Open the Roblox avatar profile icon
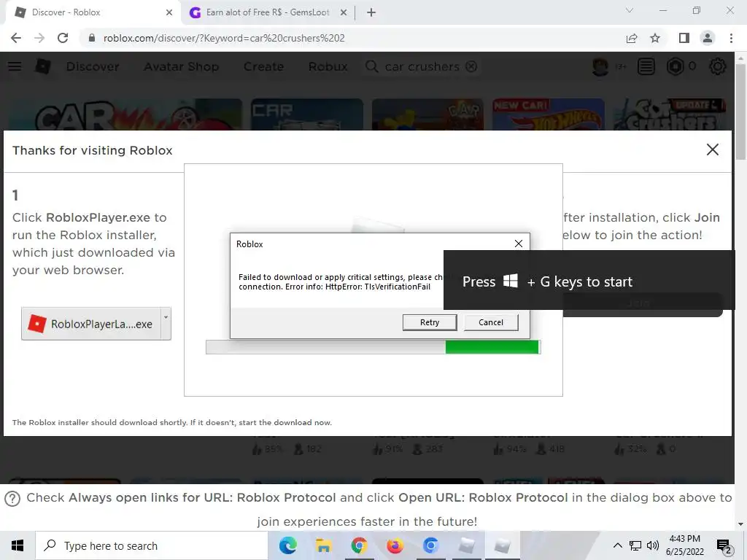 point(600,66)
